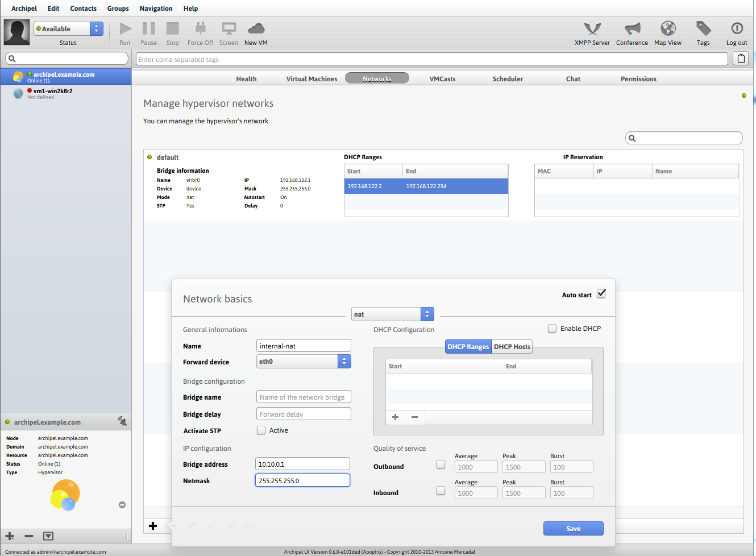
Task: Select archipel.example.com in the roster
Action: point(66,77)
